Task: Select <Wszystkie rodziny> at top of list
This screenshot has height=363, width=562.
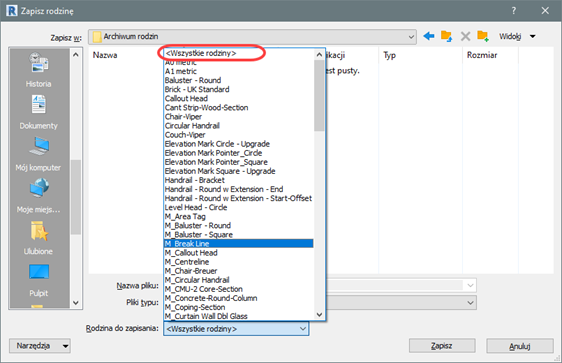Action: pyautogui.click(x=201, y=53)
